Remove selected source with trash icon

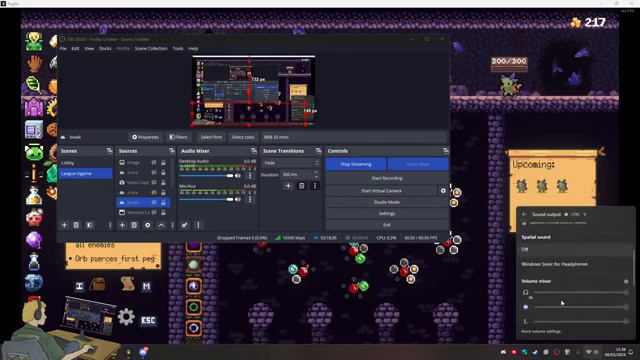point(134,225)
